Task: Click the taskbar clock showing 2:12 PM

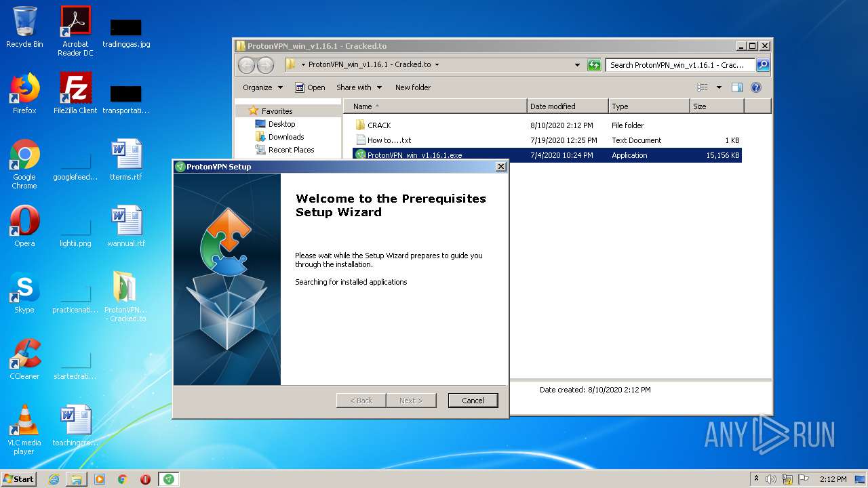Action: [833, 479]
